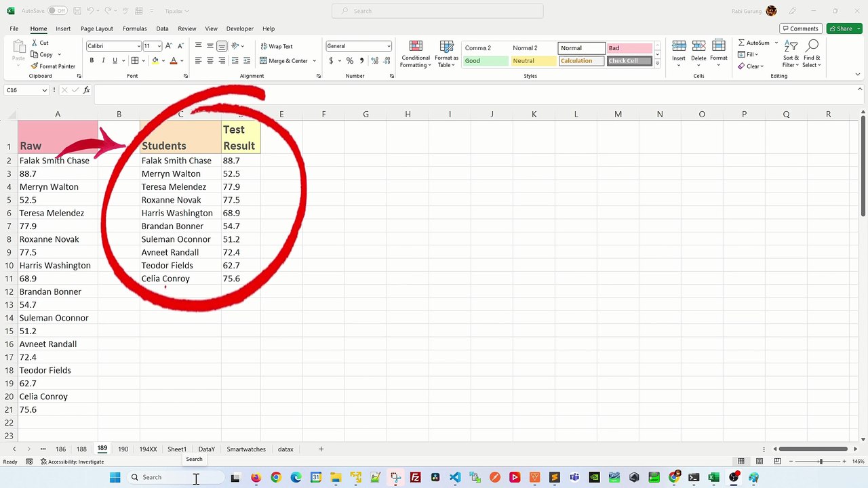This screenshot has height=488, width=868.
Task: Switch to Insert tab
Action: click(63, 28)
